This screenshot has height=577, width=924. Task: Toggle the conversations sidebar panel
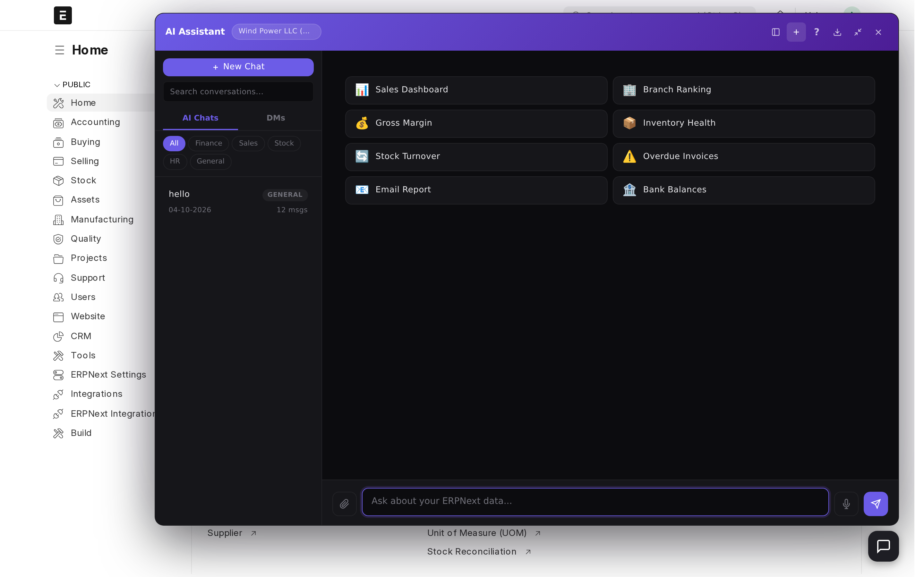pos(775,32)
